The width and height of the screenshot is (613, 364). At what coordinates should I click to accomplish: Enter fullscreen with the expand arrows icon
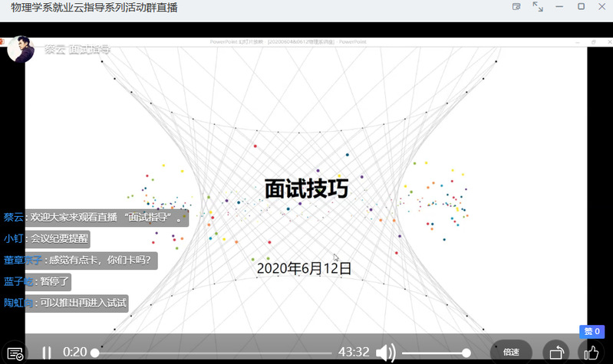538,7
